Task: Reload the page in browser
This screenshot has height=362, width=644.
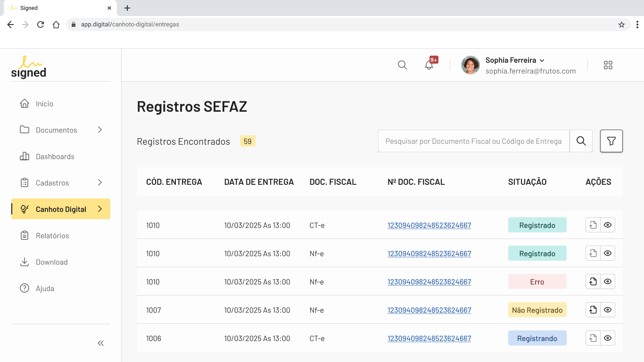Action: tap(41, 25)
